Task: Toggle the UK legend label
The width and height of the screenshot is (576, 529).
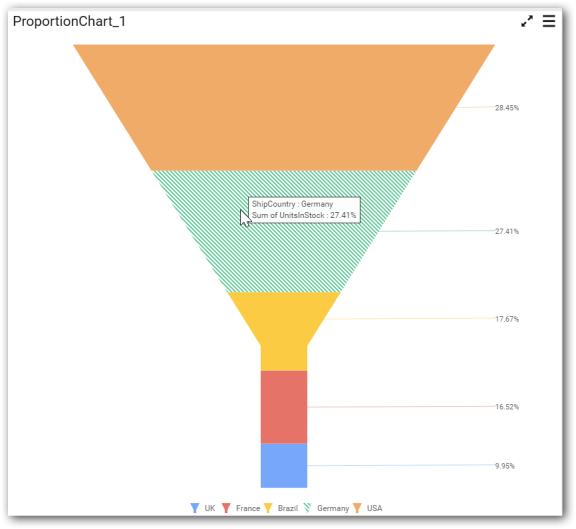Action: 210,508
